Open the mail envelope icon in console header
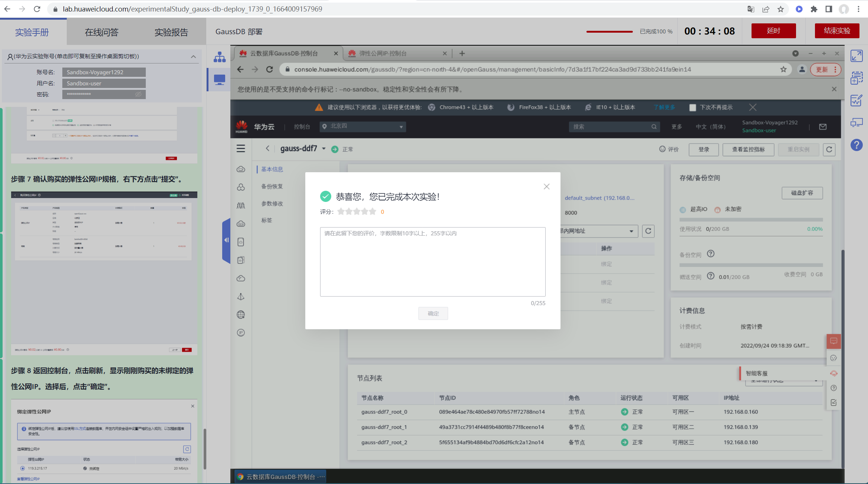868x484 pixels. pos(823,127)
